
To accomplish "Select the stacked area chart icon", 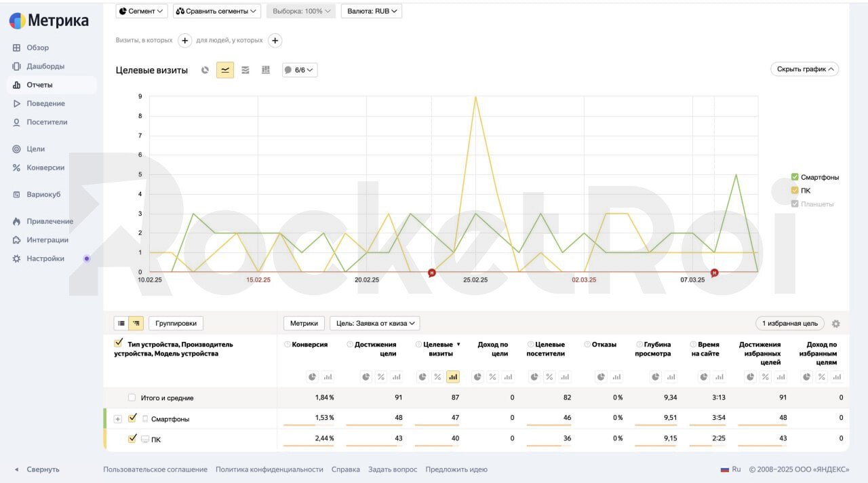I will click(245, 70).
